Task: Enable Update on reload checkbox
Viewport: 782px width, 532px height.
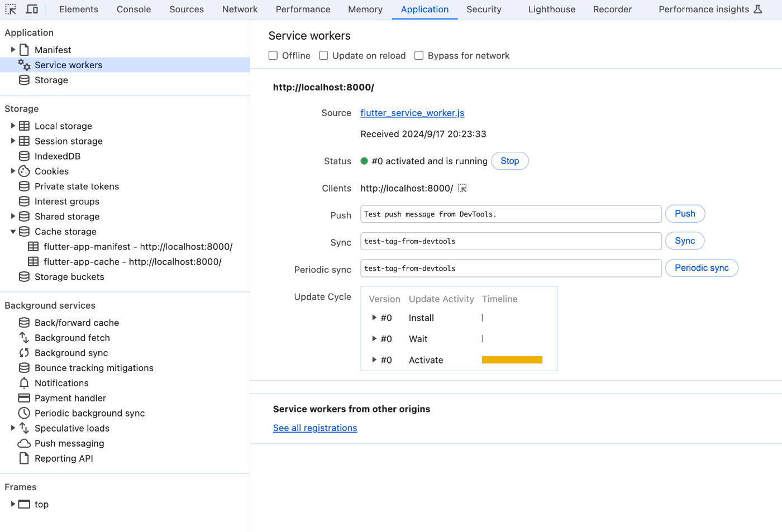Action: pos(323,56)
